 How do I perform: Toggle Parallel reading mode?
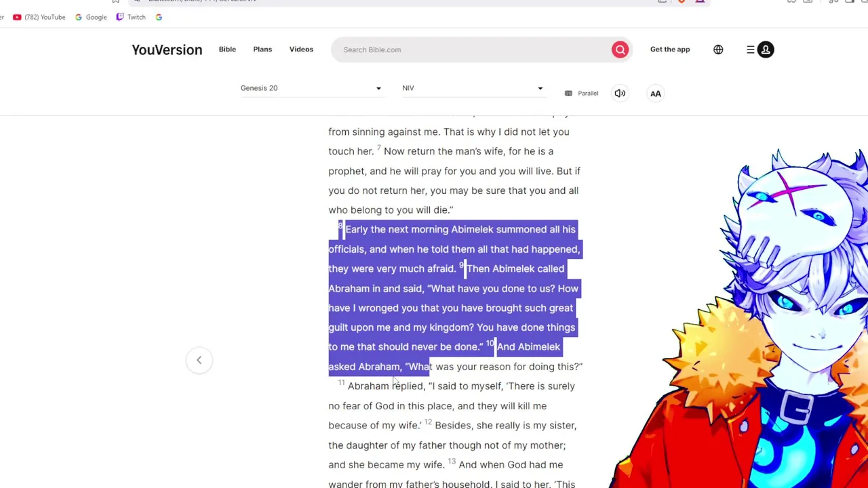[582, 94]
